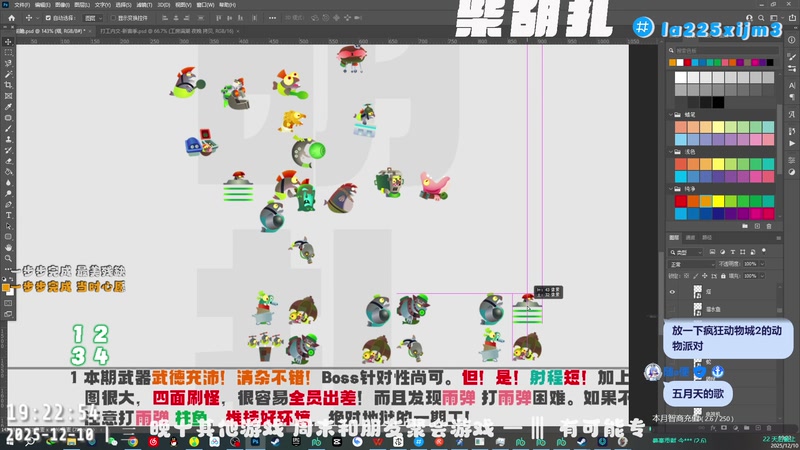800x450 pixels.
Task: Select the Hand tool
Action: point(8,247)
